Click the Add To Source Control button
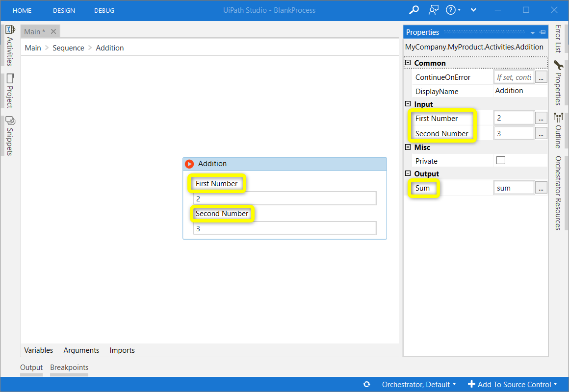569x392 pixels. [x=512, y=384]
